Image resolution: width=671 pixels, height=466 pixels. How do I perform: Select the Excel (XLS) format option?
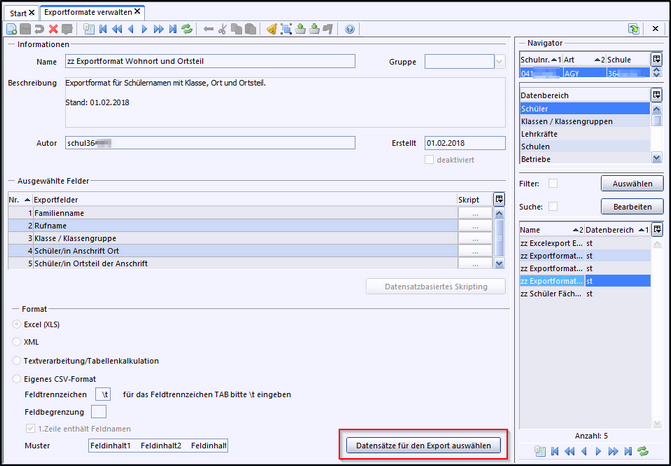click(17, 325)
